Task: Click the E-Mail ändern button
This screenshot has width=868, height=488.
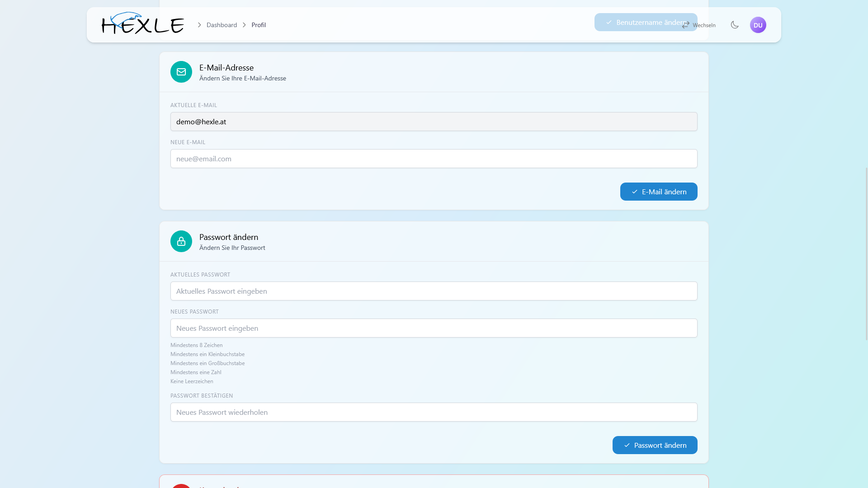Action: click(x=659, y=192)
